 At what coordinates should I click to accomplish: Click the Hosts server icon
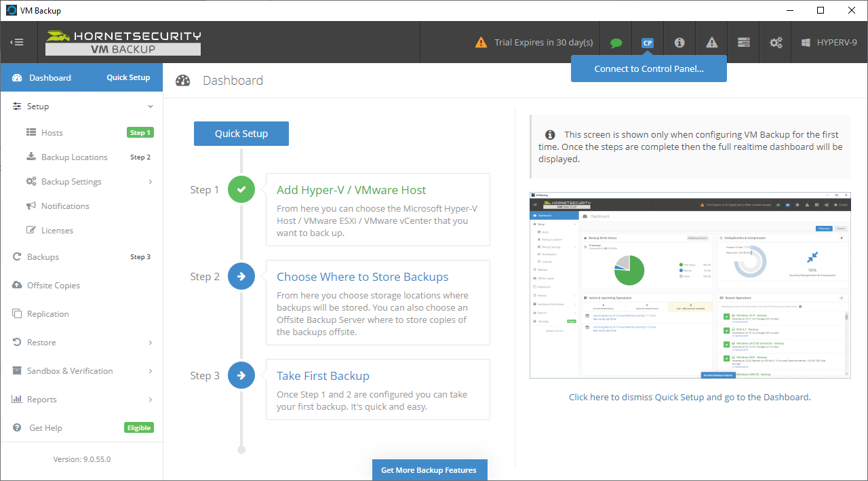pos(31,133)
